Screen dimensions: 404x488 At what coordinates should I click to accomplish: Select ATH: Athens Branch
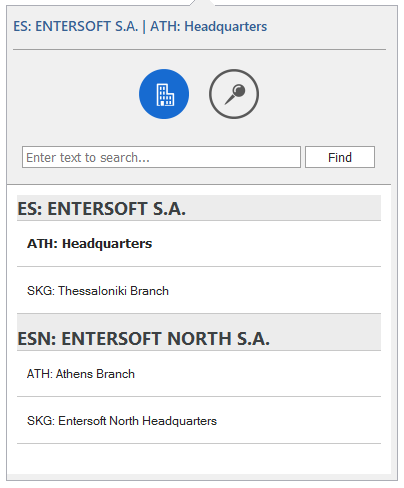click(199, 374)
